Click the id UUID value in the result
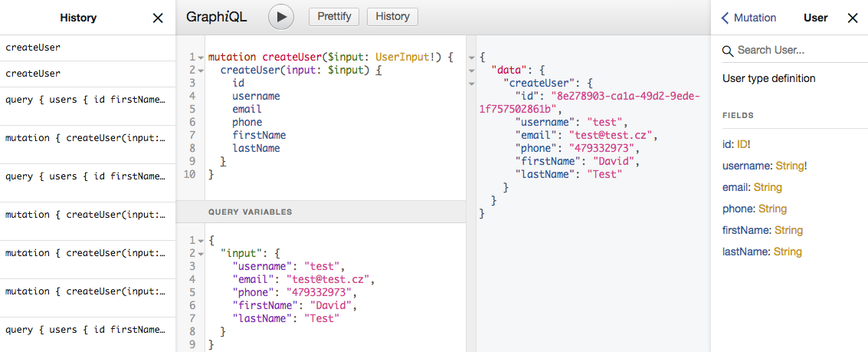This screenshot has width=868, height=352. [x=590, y=103]
